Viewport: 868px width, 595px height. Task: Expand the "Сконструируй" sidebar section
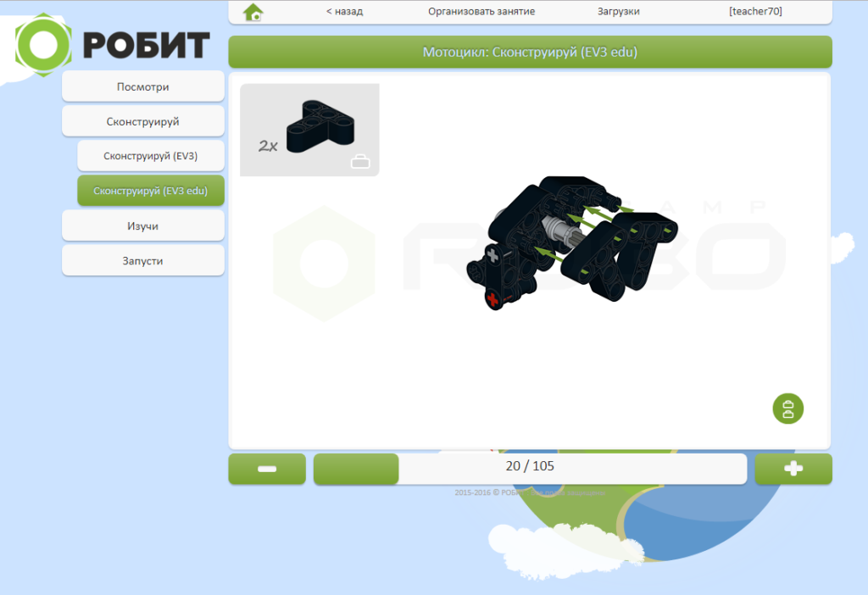click(x=143, y=121)
